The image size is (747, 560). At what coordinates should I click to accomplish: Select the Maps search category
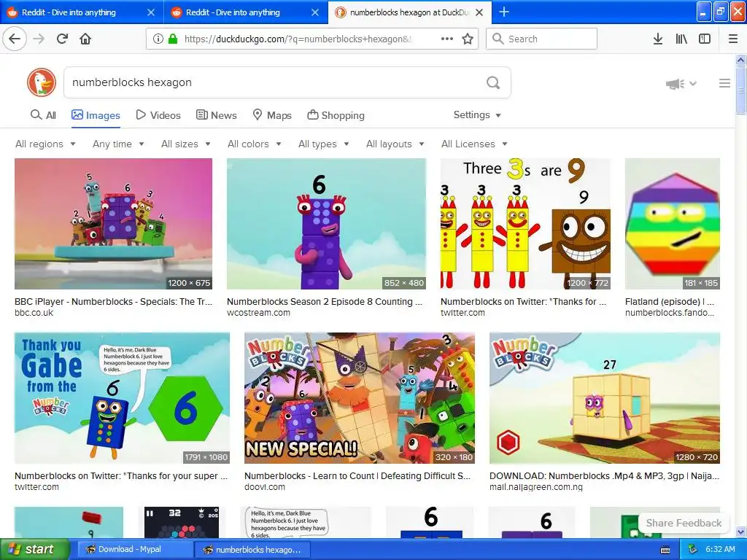[x=272, y=115]
